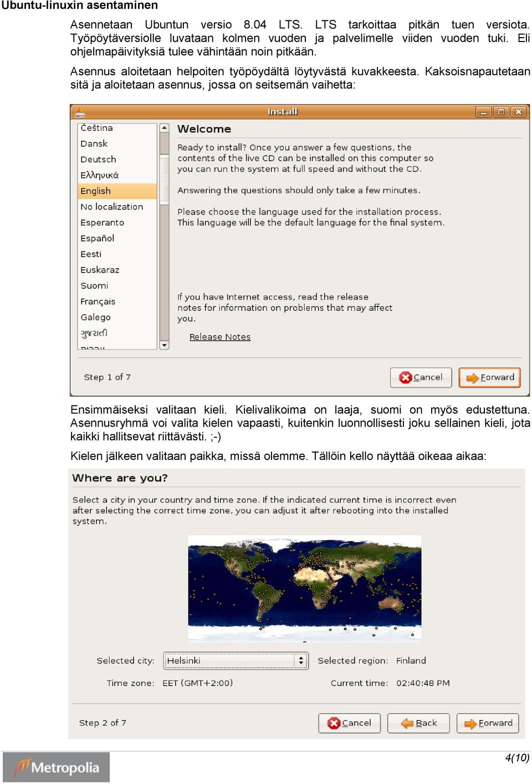Go Forward from the Welcome step
Viewport: 532px width, 784px height.
(x=490, y=377)
